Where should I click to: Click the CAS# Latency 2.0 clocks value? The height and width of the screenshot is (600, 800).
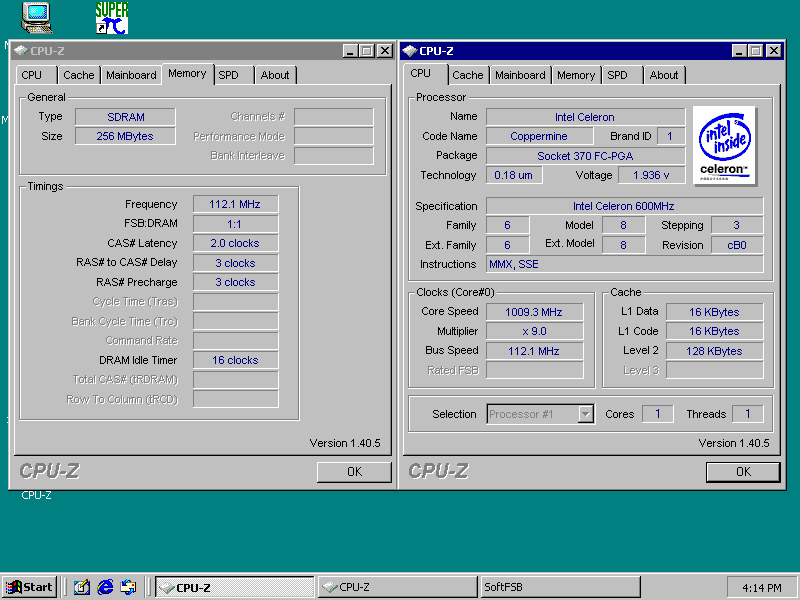click(x=235, y=243)
